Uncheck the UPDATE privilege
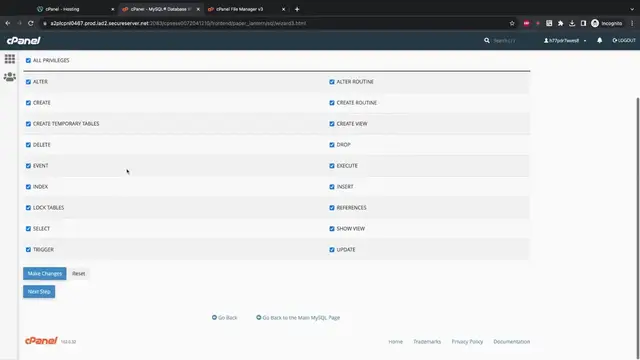Screen dimensions: 640x360 (332, 249)
